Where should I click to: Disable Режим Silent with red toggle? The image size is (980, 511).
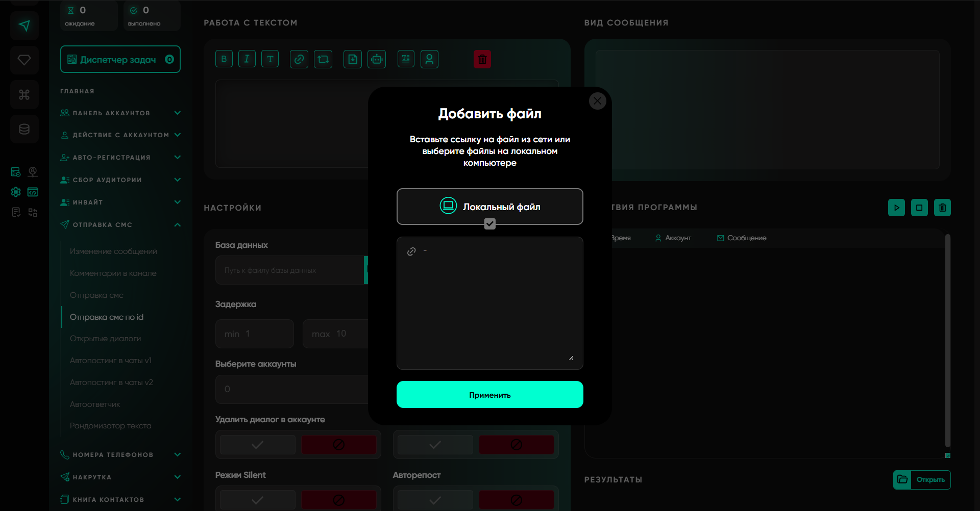(x=338, y=500)
